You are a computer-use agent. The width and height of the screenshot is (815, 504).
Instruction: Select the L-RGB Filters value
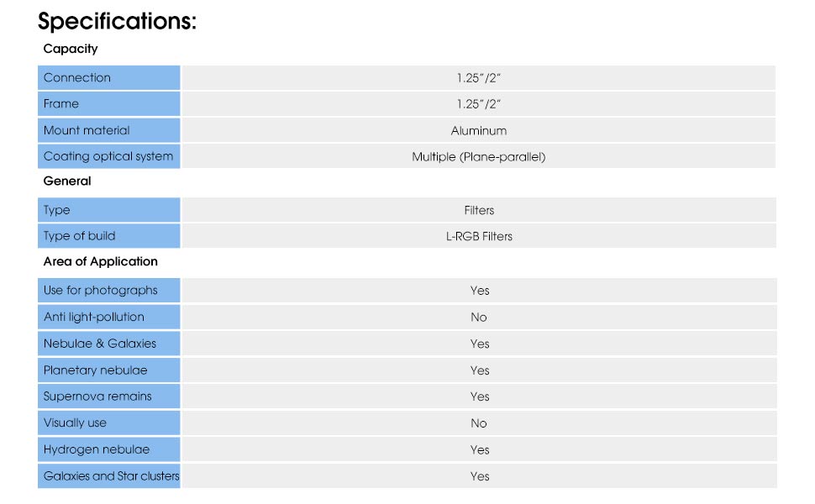coord(479,236)
